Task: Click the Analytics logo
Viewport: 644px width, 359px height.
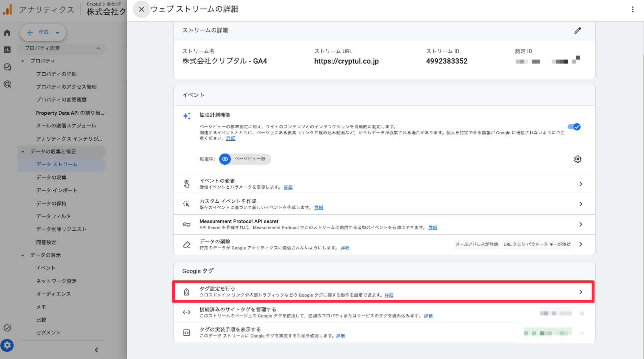Action: (x=8, y=10)
